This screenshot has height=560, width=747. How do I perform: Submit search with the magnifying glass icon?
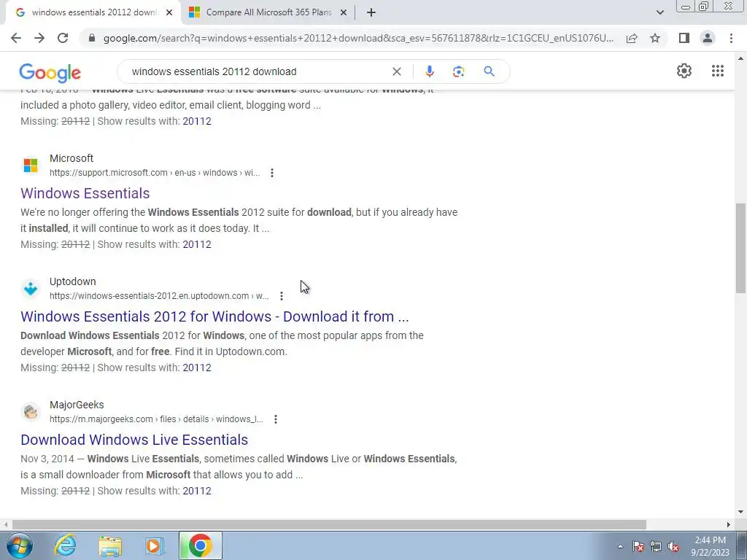tap(489, 71)
